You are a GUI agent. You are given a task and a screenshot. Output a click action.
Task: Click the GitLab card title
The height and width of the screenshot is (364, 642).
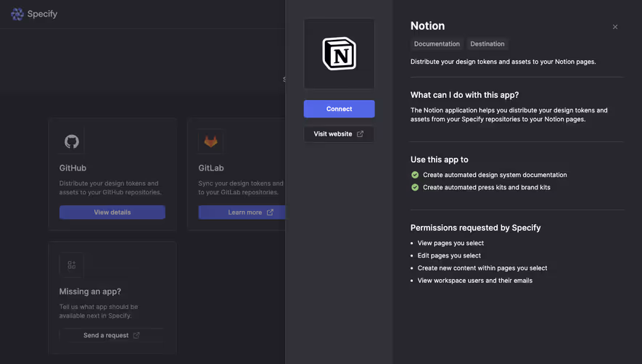pyautogui.click(x=211, y=168)
